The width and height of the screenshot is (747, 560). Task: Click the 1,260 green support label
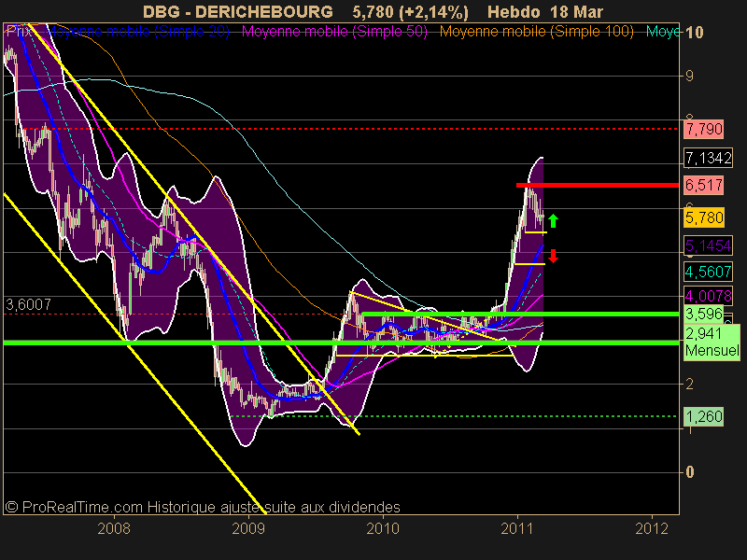point(704,416)
